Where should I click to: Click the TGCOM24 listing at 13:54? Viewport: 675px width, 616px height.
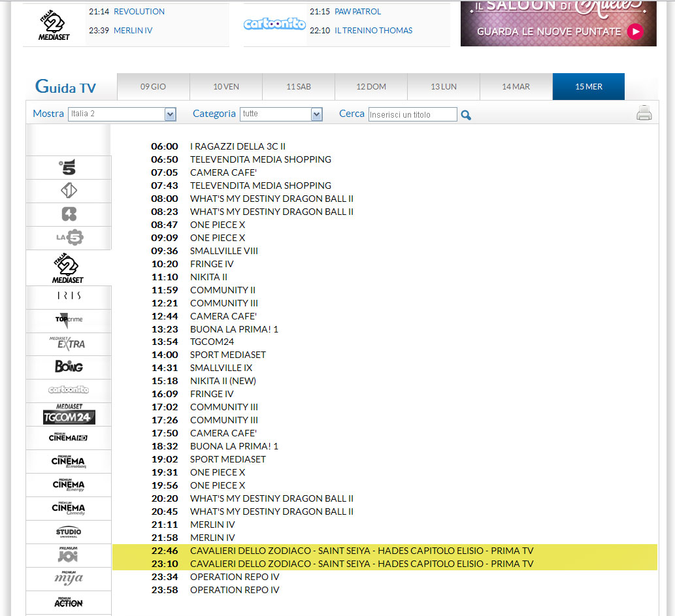[x=212, y=342]
